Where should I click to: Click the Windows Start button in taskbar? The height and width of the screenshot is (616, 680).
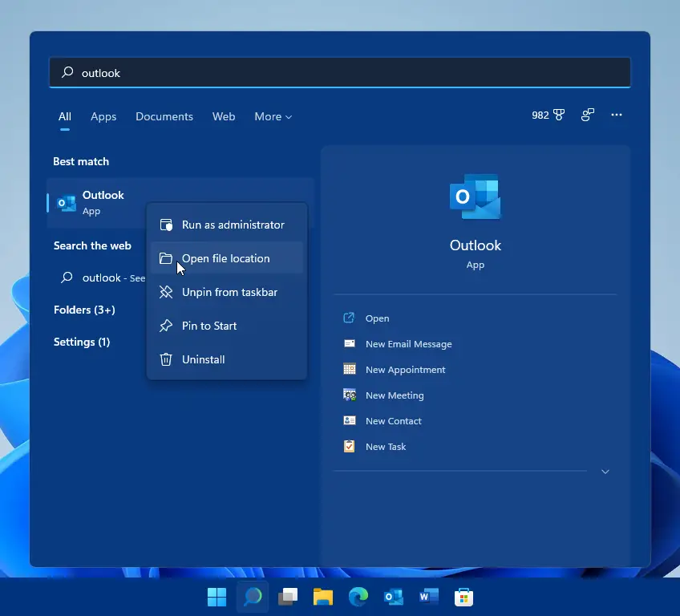pos(217,597)
